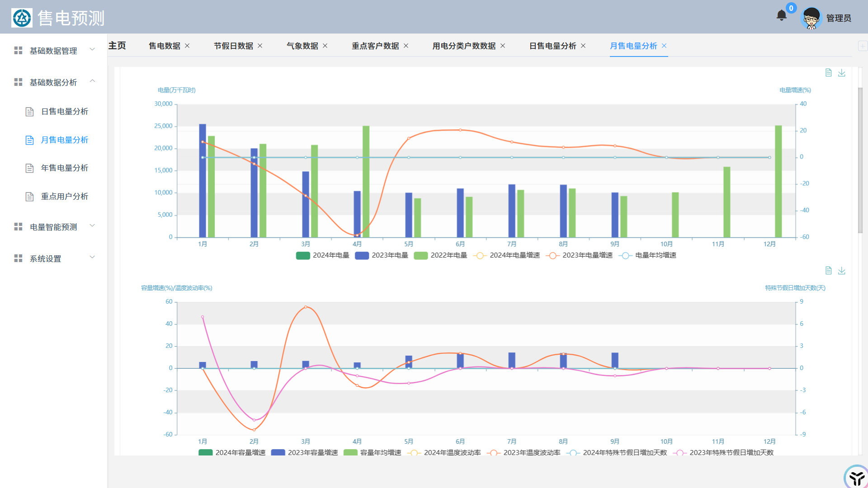868x488 pixels.
Task: Click data view icon on top chart
Action: [828, 73]
